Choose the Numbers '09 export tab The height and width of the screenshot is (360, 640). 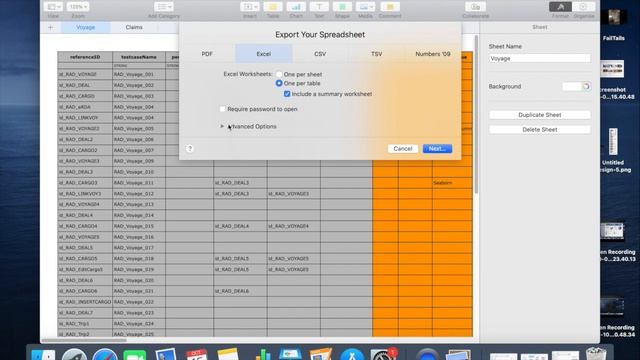[x=433, y=54]
